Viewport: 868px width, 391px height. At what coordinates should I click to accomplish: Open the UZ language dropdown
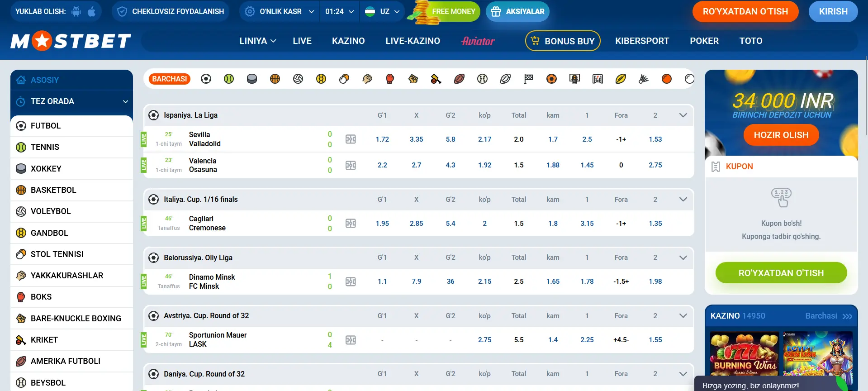pos(383,11)
